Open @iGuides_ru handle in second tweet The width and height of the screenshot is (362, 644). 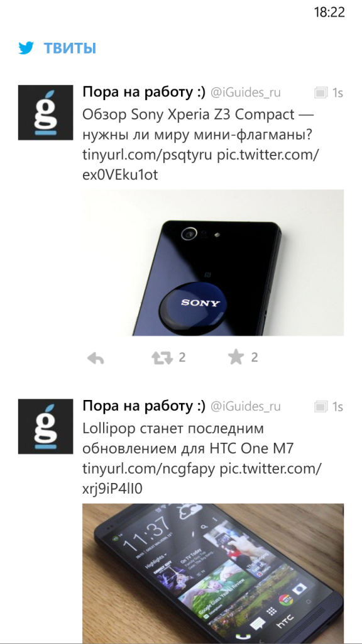[x=246, y=407]
